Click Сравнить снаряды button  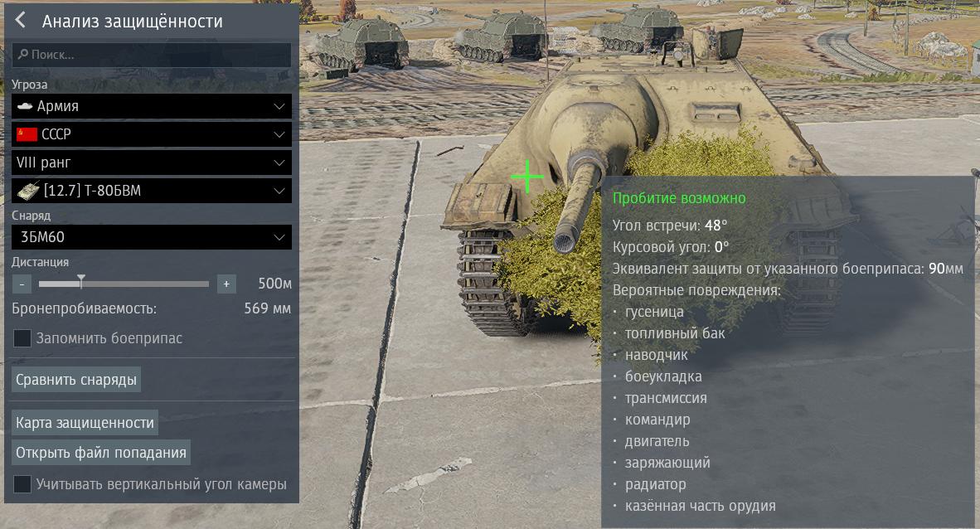[76, 380]
